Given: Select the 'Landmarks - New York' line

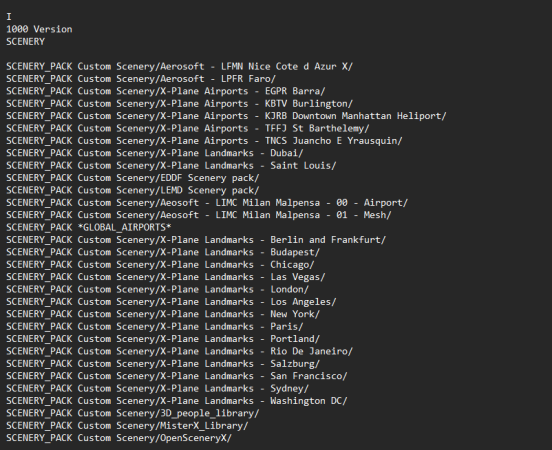Looking at the screenshot, I should click(x=163, y=314).
